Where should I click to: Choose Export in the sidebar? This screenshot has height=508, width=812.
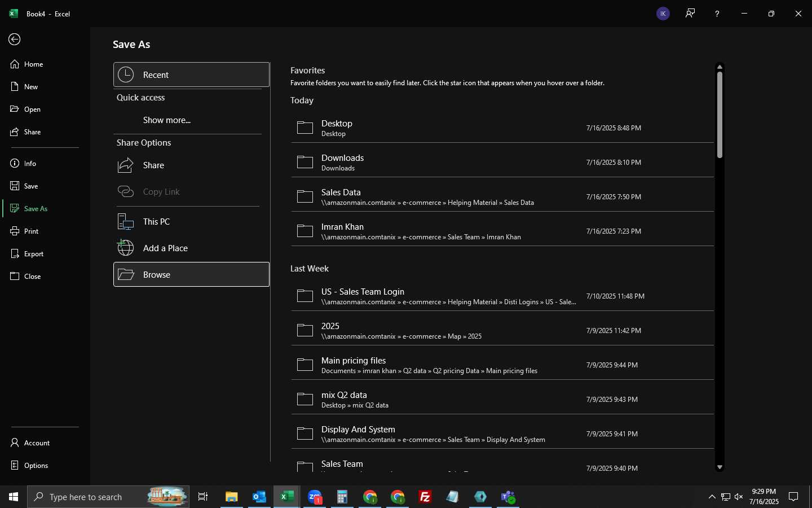(45, 254)
